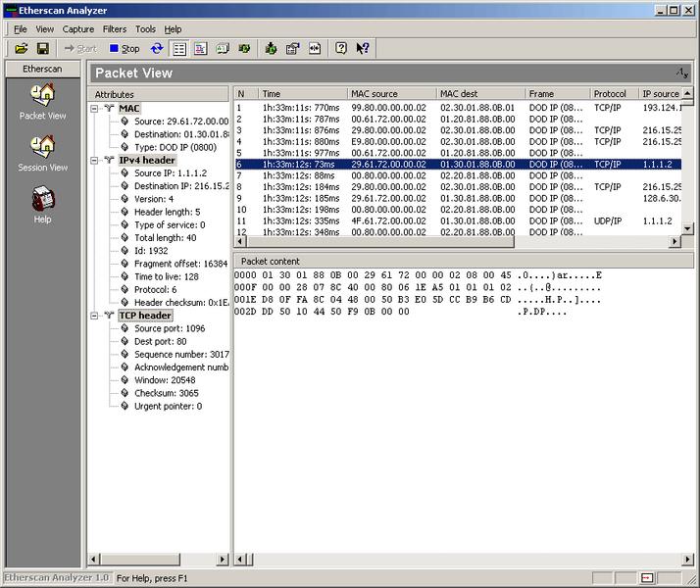This screenshot has width=700, height=588.
Task: Select the Total length: 40 attribute
Action: 165,238
